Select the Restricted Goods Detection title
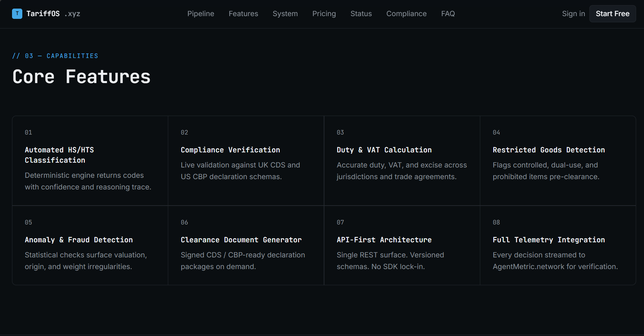The image size is (644, 336). 549,150
